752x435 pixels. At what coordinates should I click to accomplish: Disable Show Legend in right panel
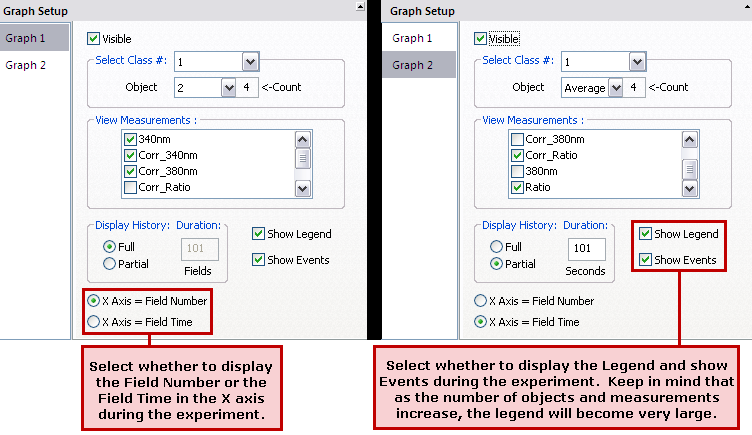click(x=645, y=234)
